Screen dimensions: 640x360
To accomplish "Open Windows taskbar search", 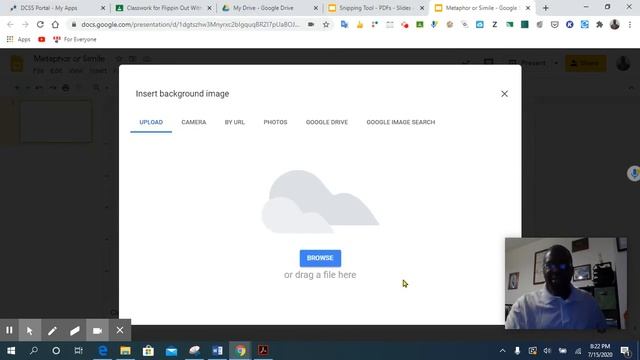I will (34, 351).
